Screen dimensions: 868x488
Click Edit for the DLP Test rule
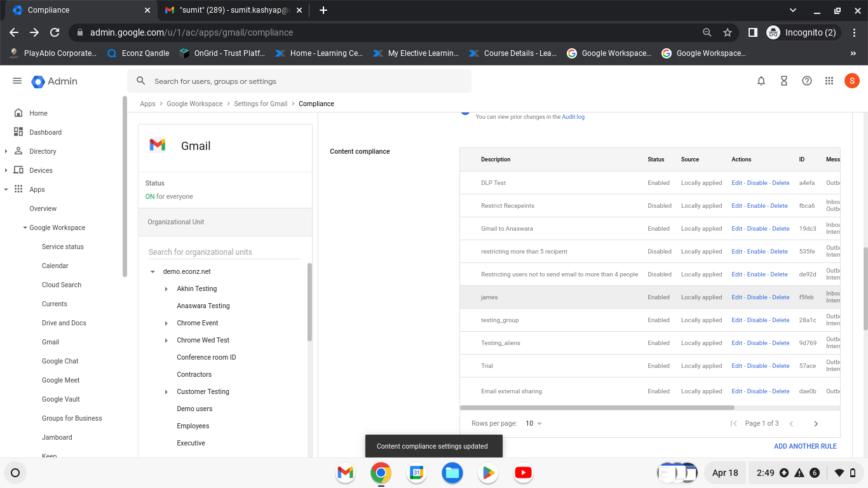click(736, 183)
